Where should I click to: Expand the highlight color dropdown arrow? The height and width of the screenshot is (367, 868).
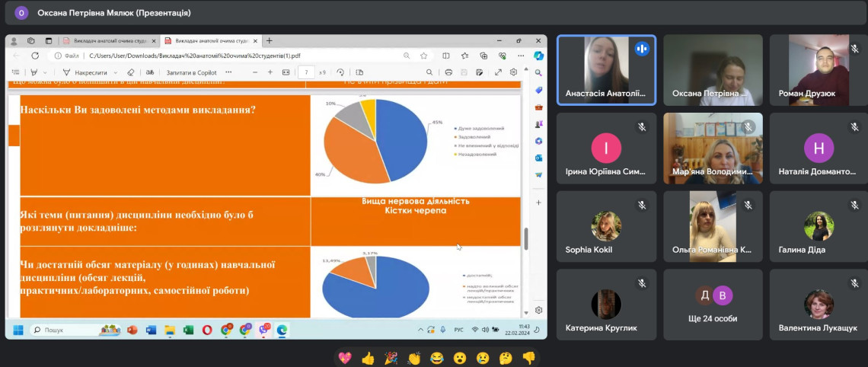click(x=46, y=72)
